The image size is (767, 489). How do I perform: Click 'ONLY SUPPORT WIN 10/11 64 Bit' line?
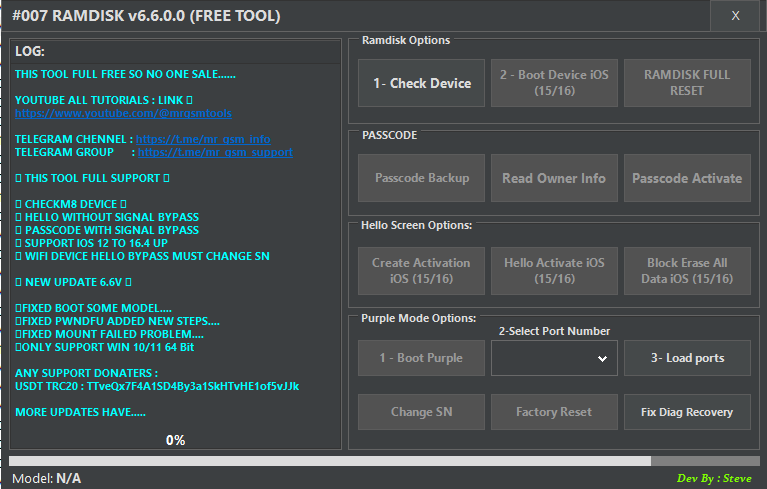[x=105, y=347]
